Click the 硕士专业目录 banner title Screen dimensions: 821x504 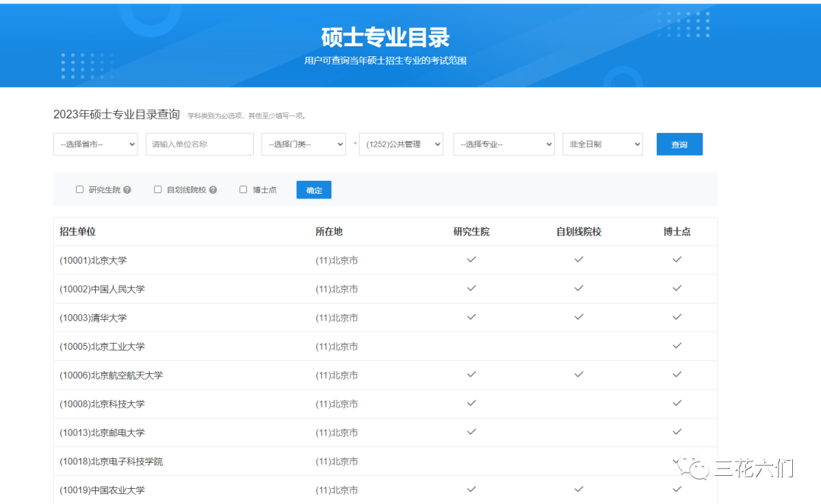point(385,37)
